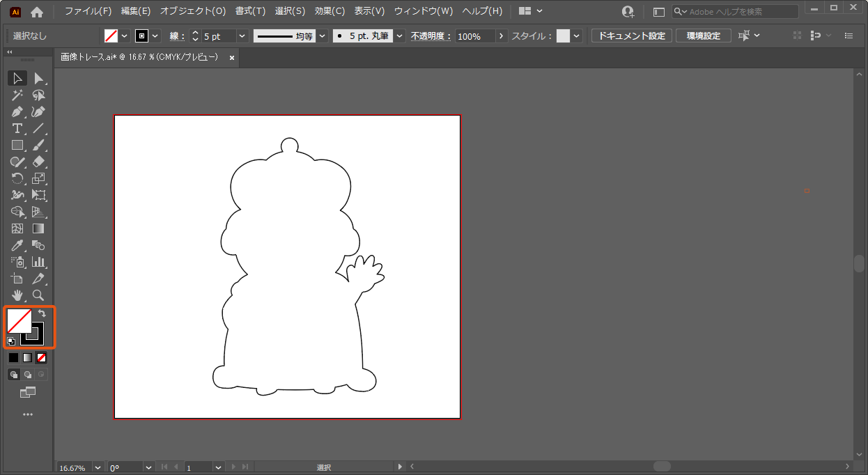The width and height of the screenshot is (868, 475).
Task: Reset to default fill and stroke
Action: click(x=11, y=341)
